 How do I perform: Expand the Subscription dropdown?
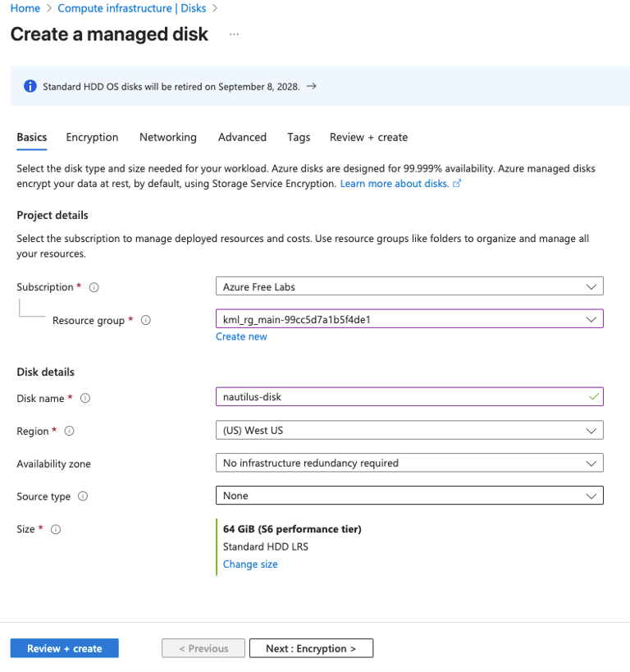pos(409,286)
